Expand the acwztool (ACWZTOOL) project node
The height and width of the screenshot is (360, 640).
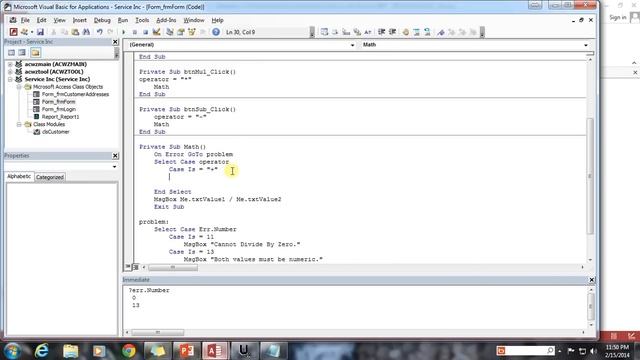tap(10, 72)
